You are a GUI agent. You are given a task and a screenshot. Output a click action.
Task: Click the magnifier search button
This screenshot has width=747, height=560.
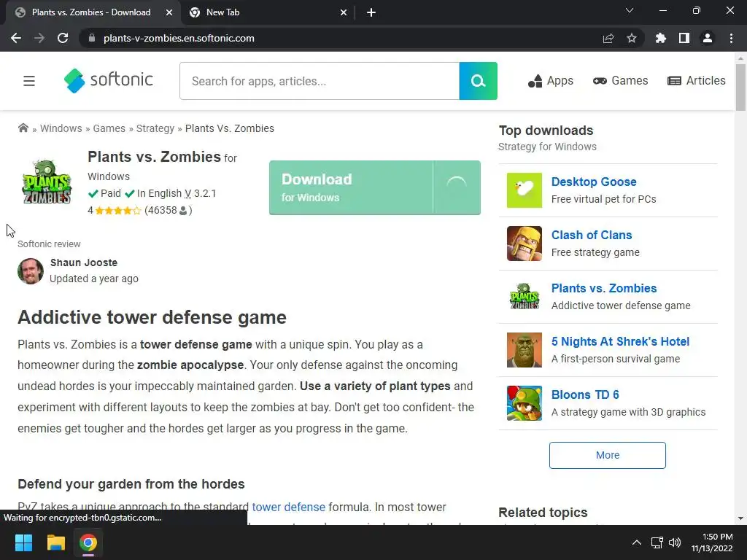tap(479, 81)
